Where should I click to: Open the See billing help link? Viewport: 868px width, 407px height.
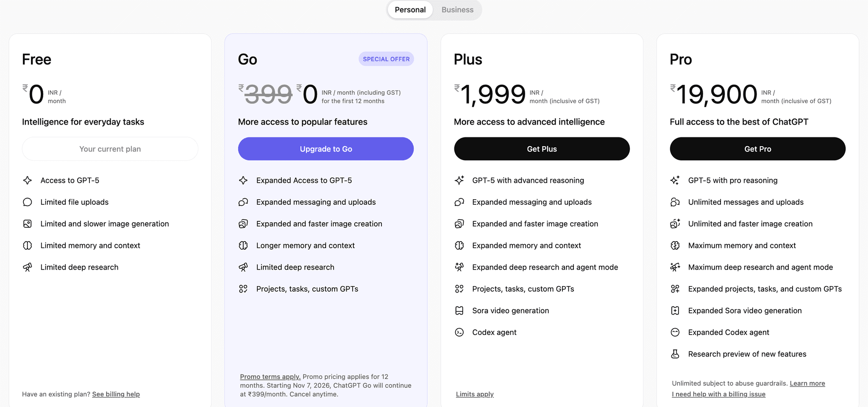click(116, 394)
